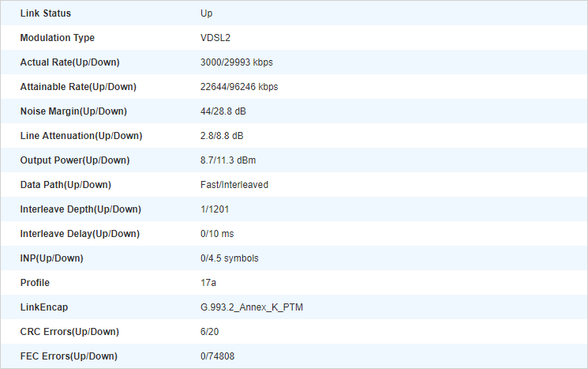Click the Modulation Type label

[x=58, y=38]
